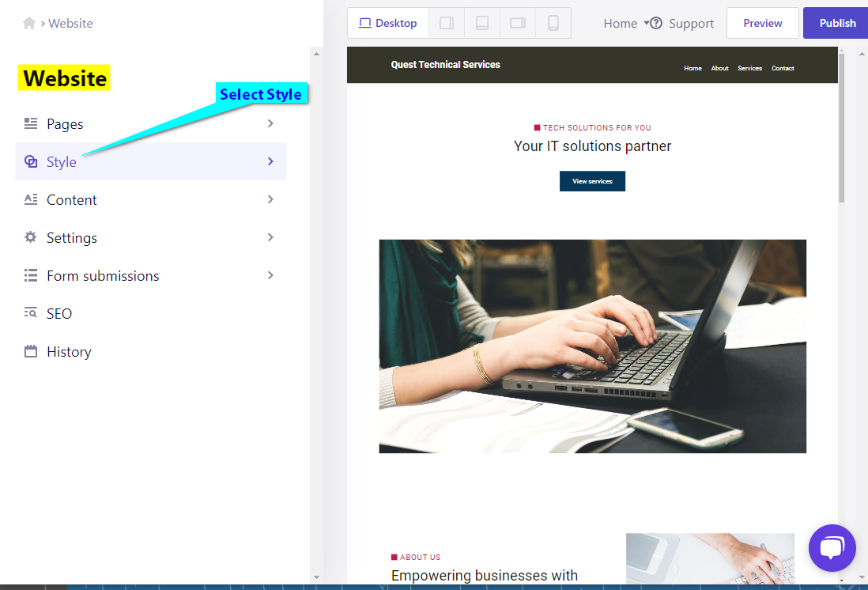Expand the Settings chevron
Image resolution: width=868 pixels, height=590 pixels.
[270, 237]
